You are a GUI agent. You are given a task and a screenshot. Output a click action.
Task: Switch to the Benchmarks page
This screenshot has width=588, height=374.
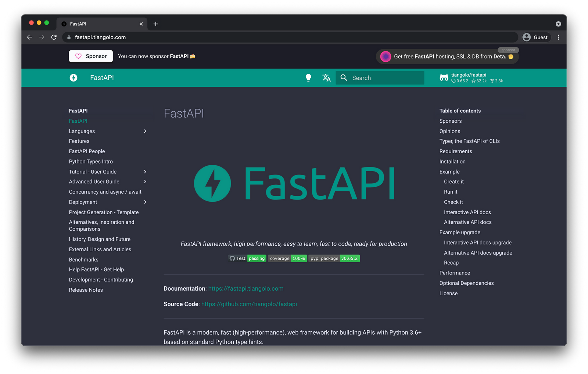pos(83,259)
